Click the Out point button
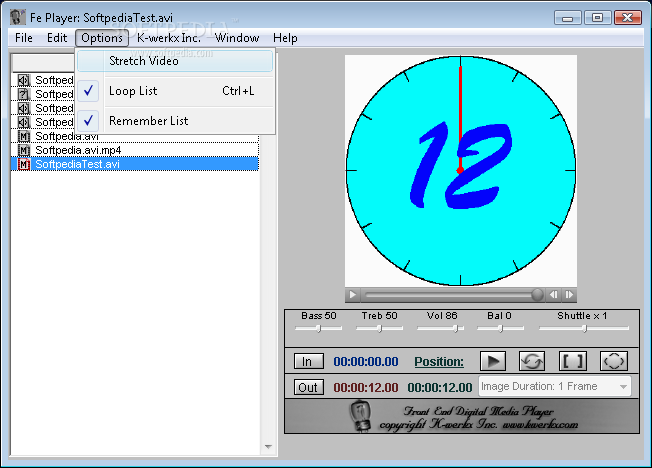652x468 pixels. (308, 387)
